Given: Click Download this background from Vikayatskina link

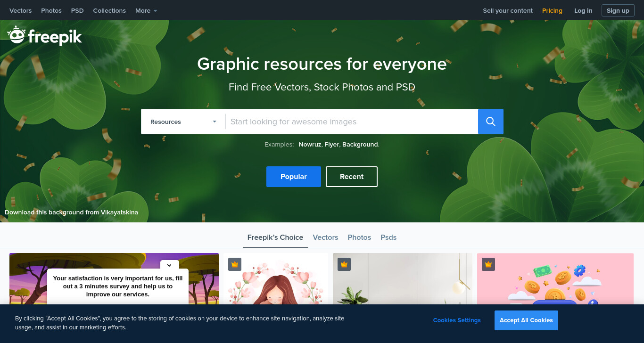Looking at the screenshot, I should [x=71, y=212].
